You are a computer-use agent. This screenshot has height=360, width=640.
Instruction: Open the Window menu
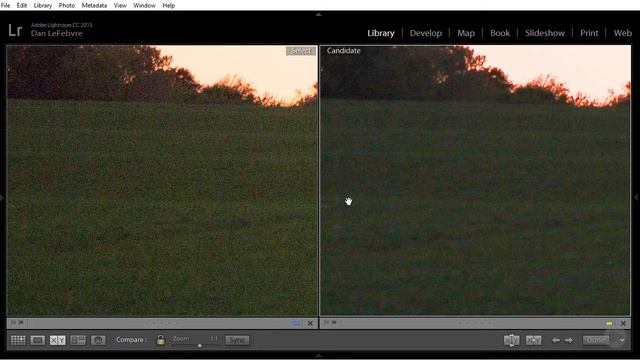point(144,5)
